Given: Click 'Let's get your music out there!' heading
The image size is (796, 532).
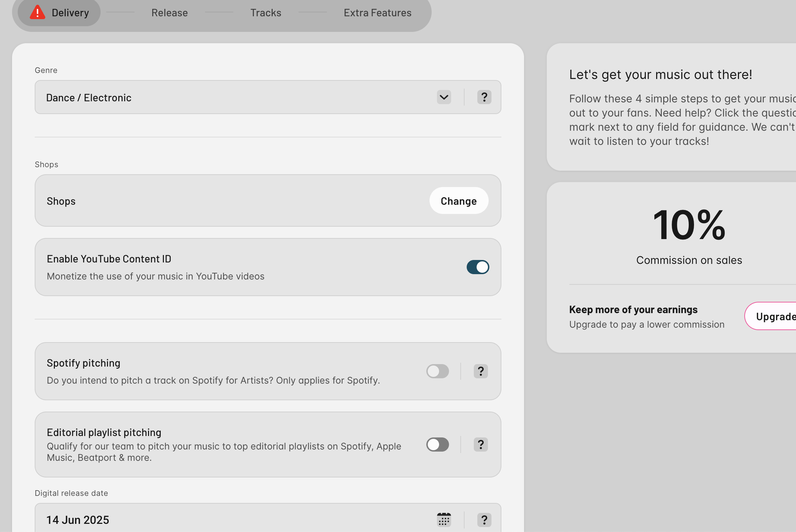Looking at the screenshot, I should coord(660,75).
